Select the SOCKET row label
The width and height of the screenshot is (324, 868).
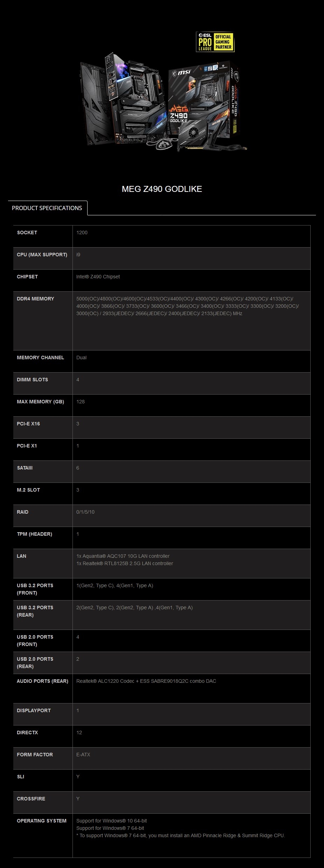pos(27,232)
